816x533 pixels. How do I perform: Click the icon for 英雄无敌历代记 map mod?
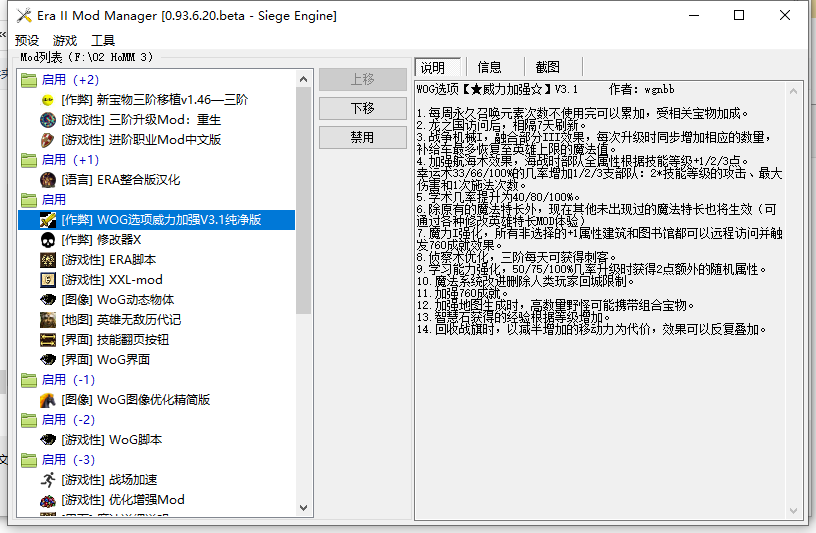click(47, 320)
